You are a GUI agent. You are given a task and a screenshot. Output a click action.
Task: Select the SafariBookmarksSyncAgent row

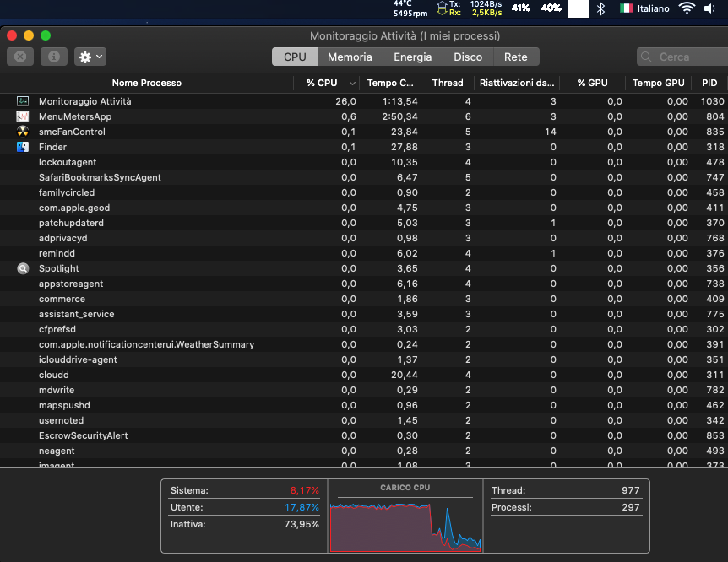tap(364, 177)
